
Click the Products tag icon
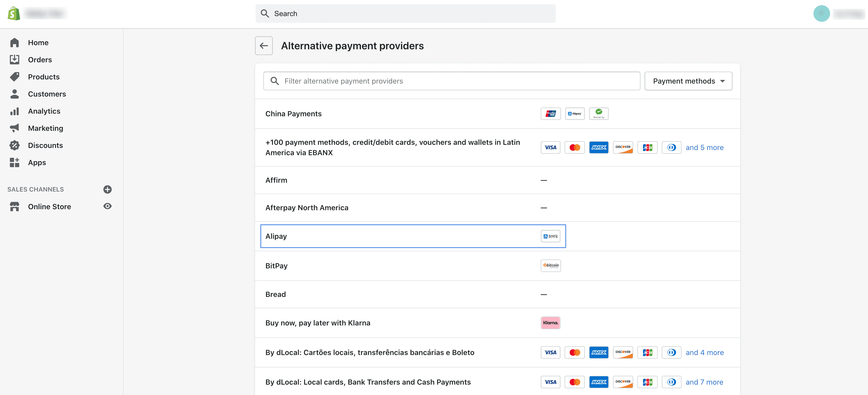15,77
